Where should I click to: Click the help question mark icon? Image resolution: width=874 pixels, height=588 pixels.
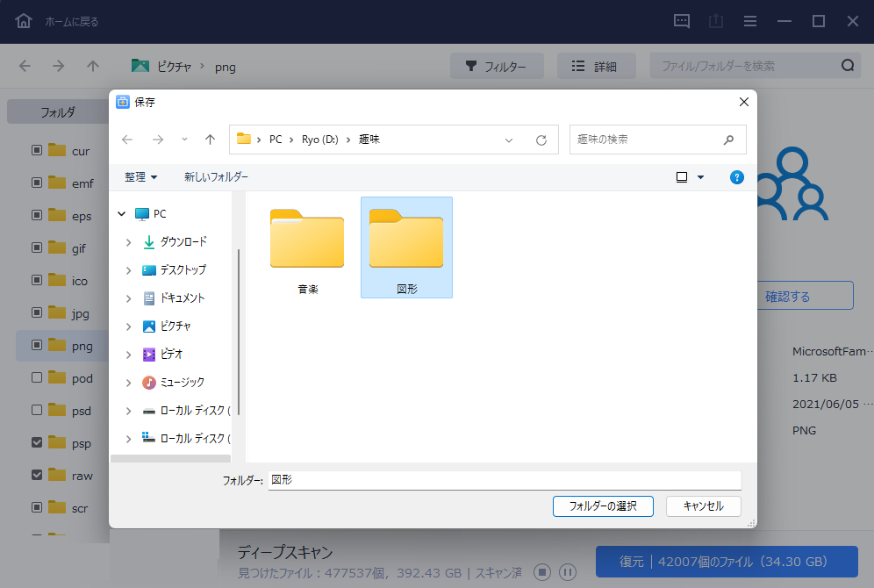pos(737,177)
